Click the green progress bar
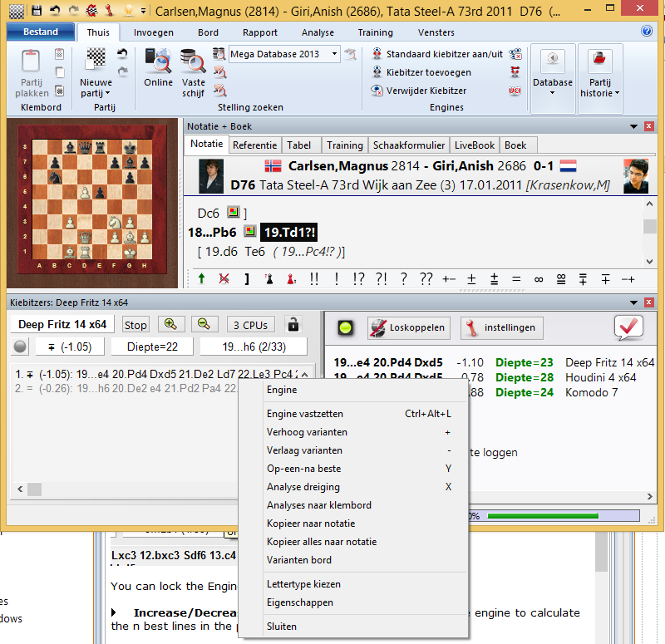Screen dimensions: 665x644 [x=543, y=516]
